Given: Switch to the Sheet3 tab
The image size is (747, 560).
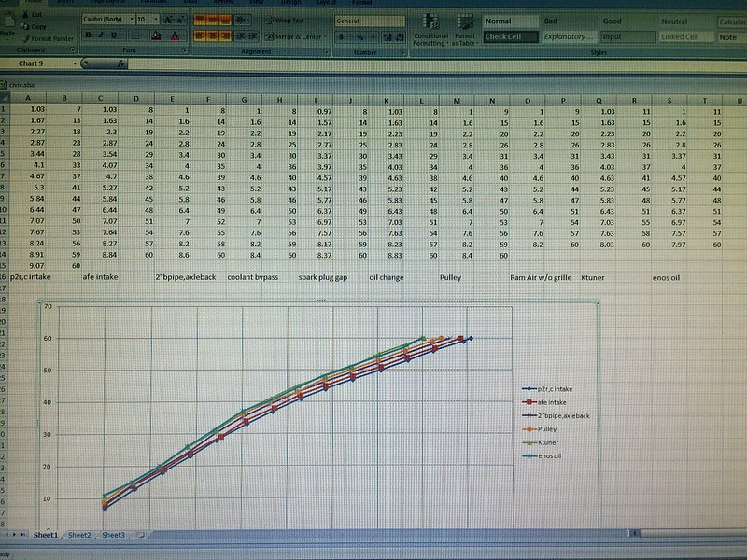Looking at the screenshot, I should point(112,535).
